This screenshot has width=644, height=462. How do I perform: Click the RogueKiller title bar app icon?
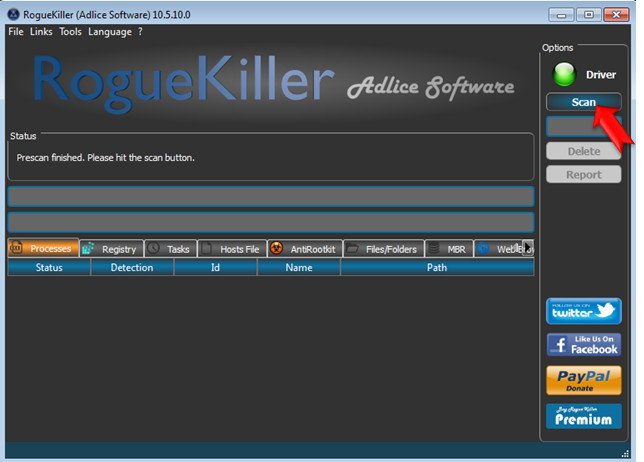tap(12, 14)
